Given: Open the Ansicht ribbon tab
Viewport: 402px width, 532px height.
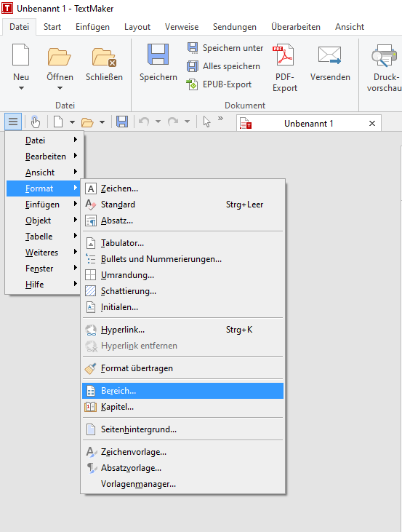Looking at the screenshot, I should click(350, 27).
